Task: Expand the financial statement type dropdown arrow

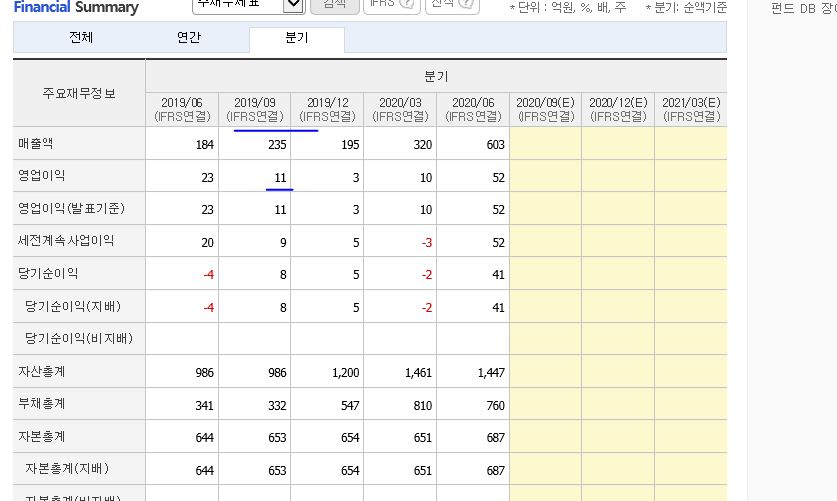Action: 294,5
